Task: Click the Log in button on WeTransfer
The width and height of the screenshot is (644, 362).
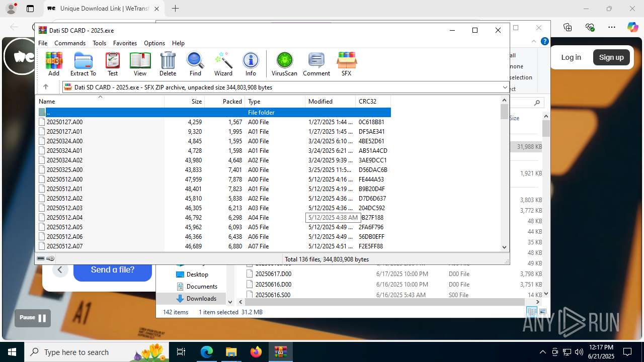Action: pyautogui.click(x=571, y=57)
